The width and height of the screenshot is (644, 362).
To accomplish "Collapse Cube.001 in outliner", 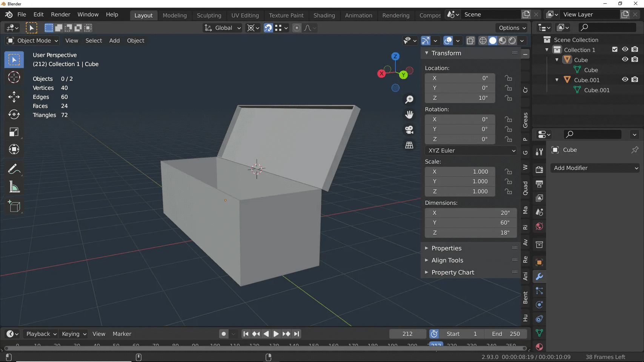I will tap(557, 80).
